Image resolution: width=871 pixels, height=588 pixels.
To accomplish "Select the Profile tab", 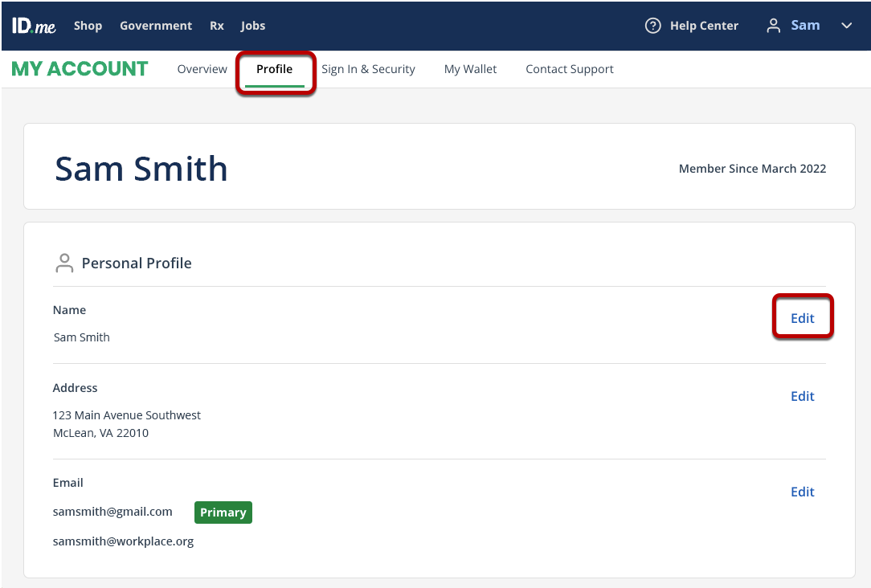I will tap(275, 69).
